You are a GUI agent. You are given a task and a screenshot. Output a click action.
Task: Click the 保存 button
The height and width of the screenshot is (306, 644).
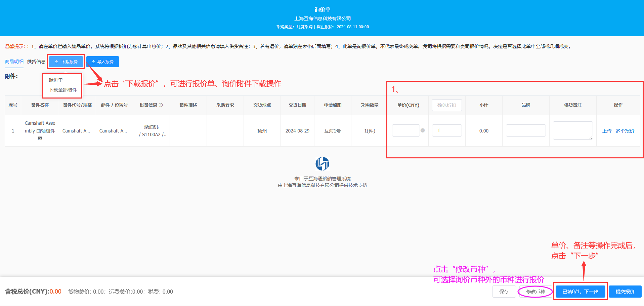coord(504,292)
